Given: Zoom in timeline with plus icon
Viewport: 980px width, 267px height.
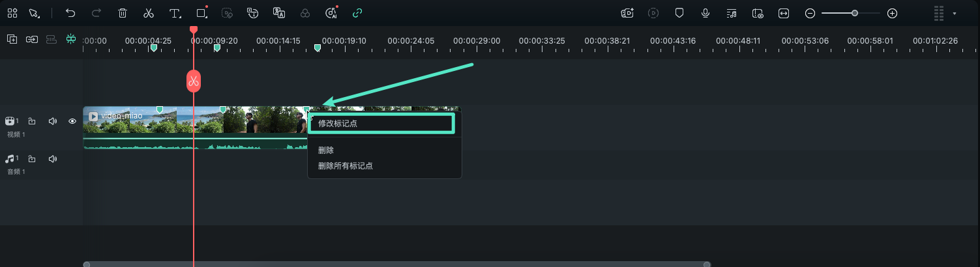Looking at the screenshot, I should (x=893, y=13).
